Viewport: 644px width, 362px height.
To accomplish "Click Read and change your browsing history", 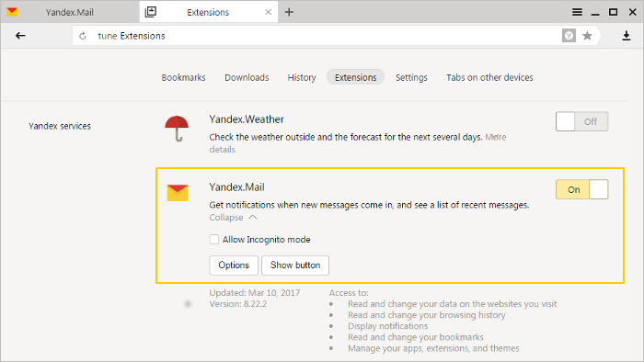I will [x=426, y=315].
